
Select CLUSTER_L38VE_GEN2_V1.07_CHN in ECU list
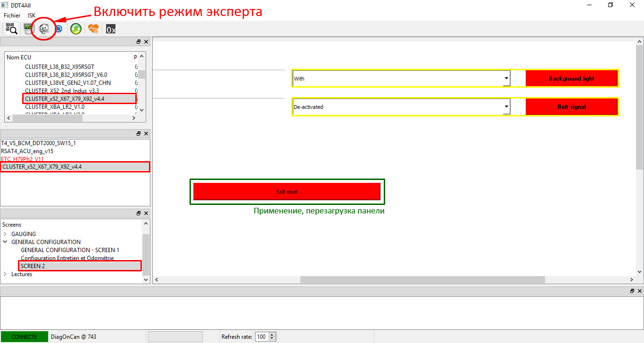tap(68, 83)
